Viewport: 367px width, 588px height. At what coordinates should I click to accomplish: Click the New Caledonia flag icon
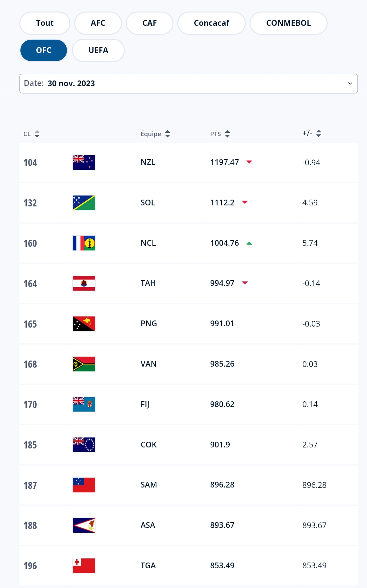point(84,243)
